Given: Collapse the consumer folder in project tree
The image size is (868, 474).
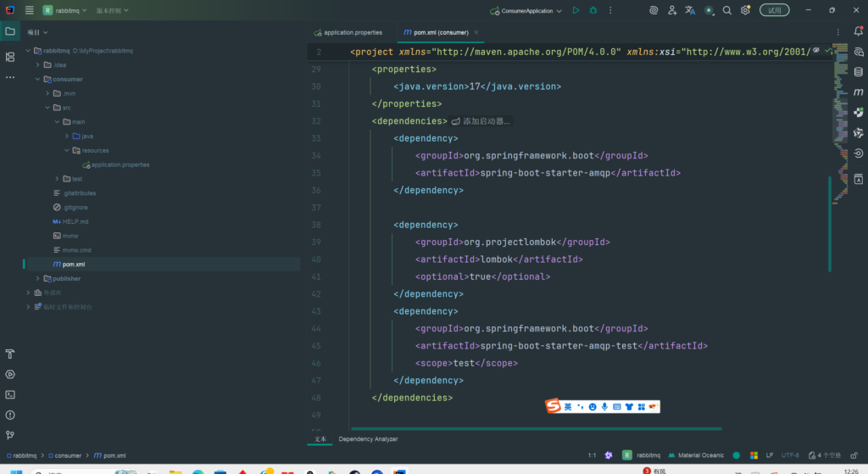Looking at the screenshot, I should [x=38, y=79].
